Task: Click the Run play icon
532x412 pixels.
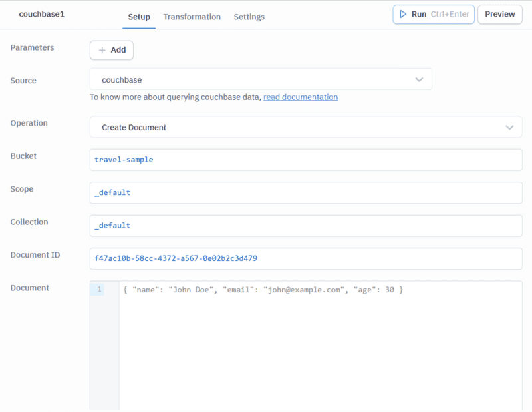Action: pyautogui.click(x=404, y=14)
